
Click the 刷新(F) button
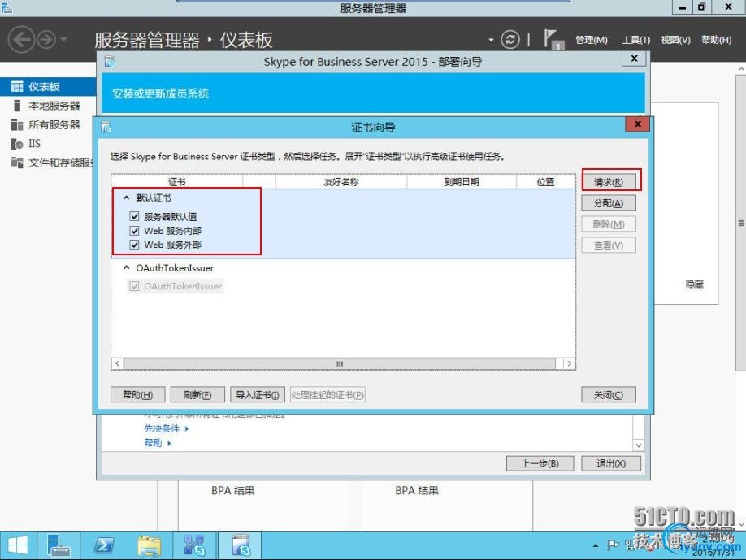click(x=197, y=394)
